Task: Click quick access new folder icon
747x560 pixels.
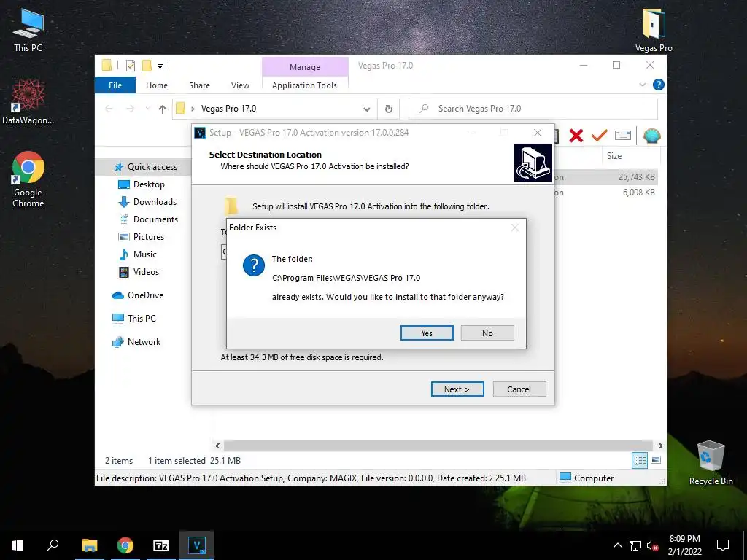Action: [147, 66]
